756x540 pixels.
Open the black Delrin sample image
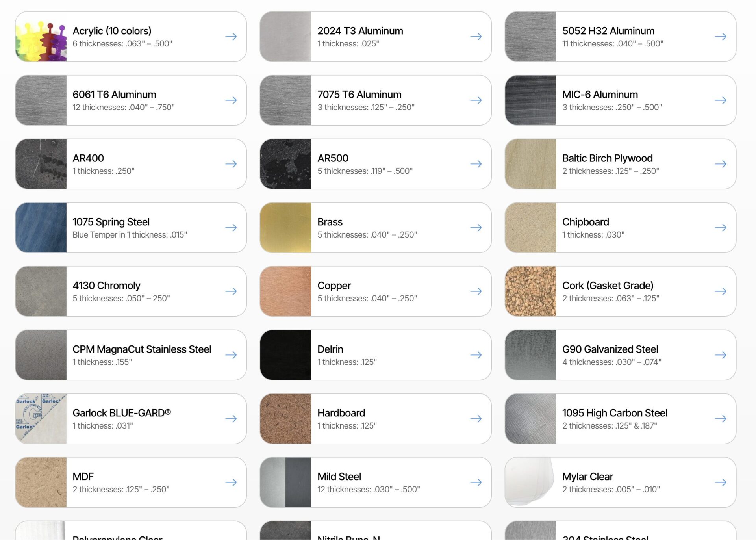click(286, 355)
